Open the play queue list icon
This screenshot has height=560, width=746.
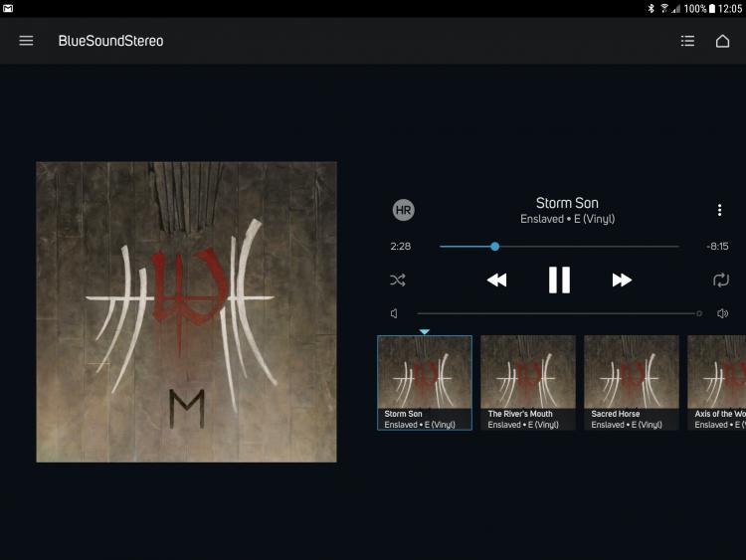[687, 41]
